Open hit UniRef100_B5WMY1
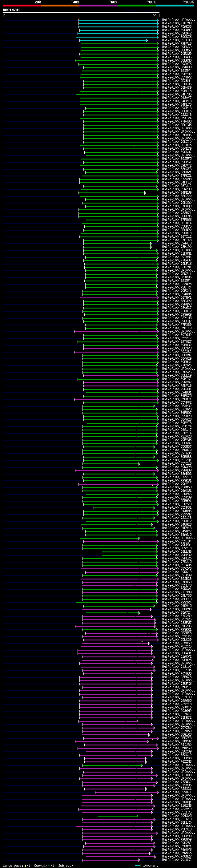197x868 pixels. click(177, 846)
